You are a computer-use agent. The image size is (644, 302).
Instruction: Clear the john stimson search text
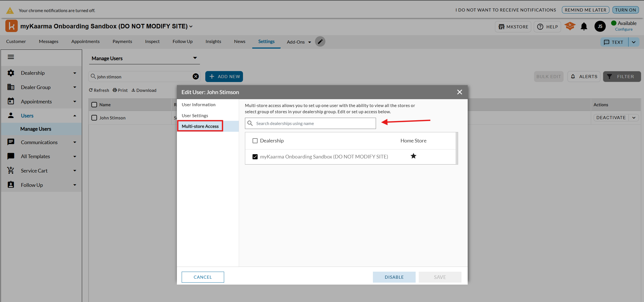point(196,76)
